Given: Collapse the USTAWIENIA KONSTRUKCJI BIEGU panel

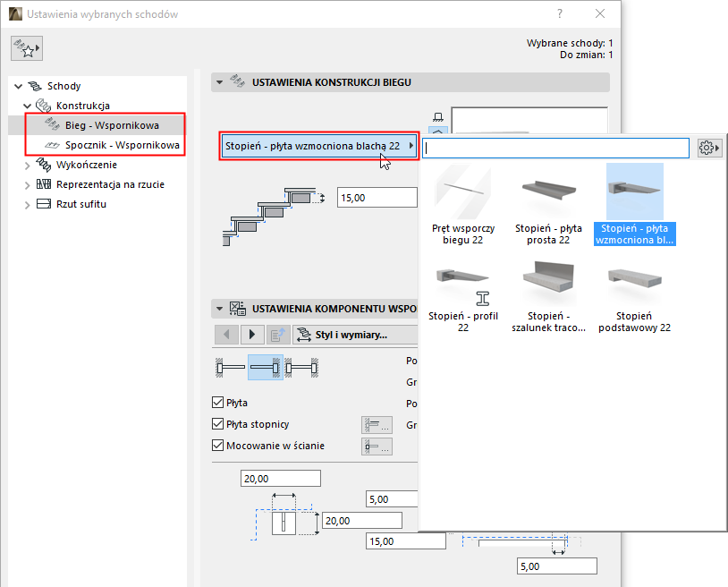Looking at the screenshot, I should pyautogui.click(x=219, y=81).
